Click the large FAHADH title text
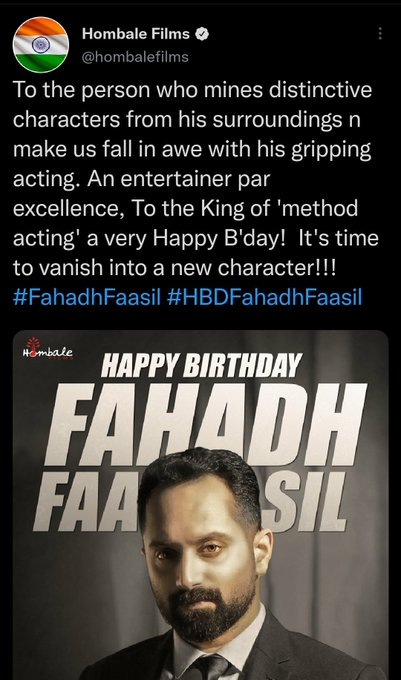This screenshot has height=680, width=401. pos(206,424)
